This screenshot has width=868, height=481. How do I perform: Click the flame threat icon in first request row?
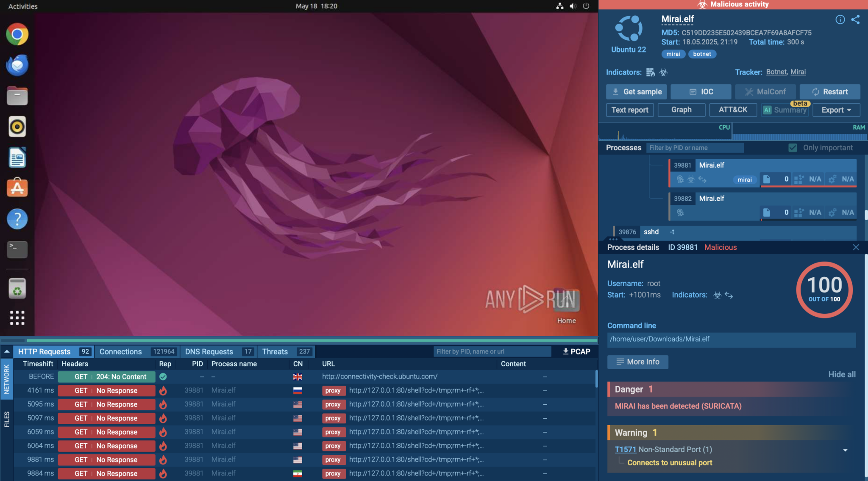[x=163, y=390]
